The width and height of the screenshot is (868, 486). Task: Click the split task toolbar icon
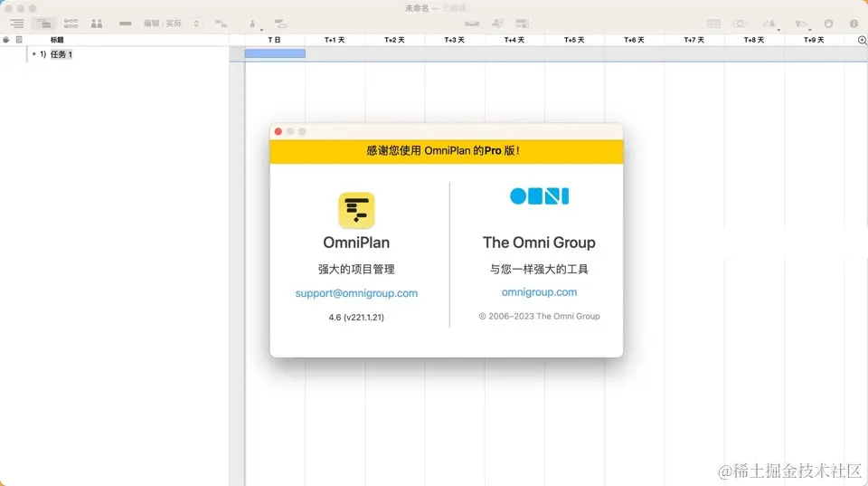[280, 24]
